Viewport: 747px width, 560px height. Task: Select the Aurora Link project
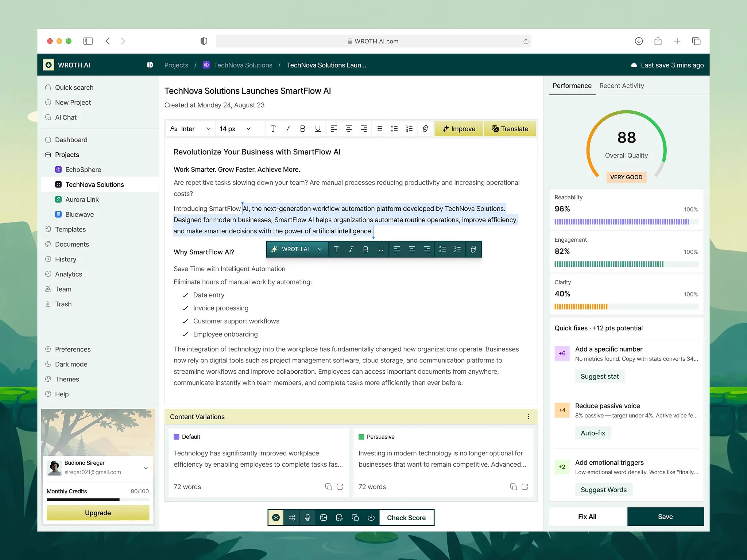pyautogui.click(x=82, y=199)
